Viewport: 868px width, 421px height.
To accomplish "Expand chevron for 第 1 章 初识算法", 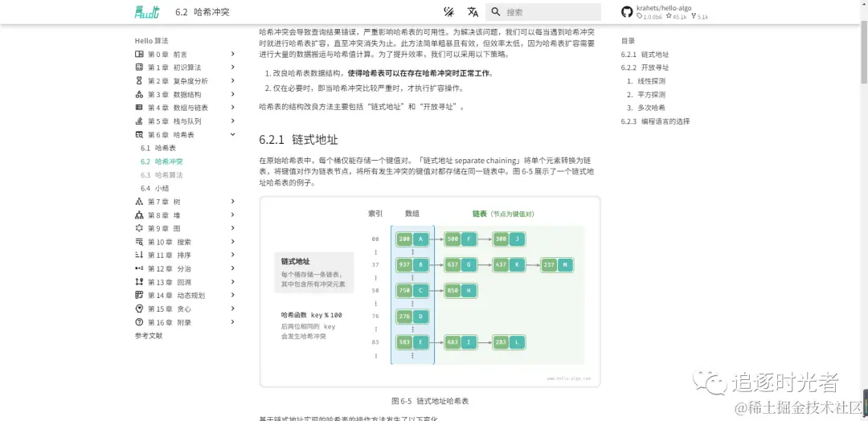I will point(232,67).
